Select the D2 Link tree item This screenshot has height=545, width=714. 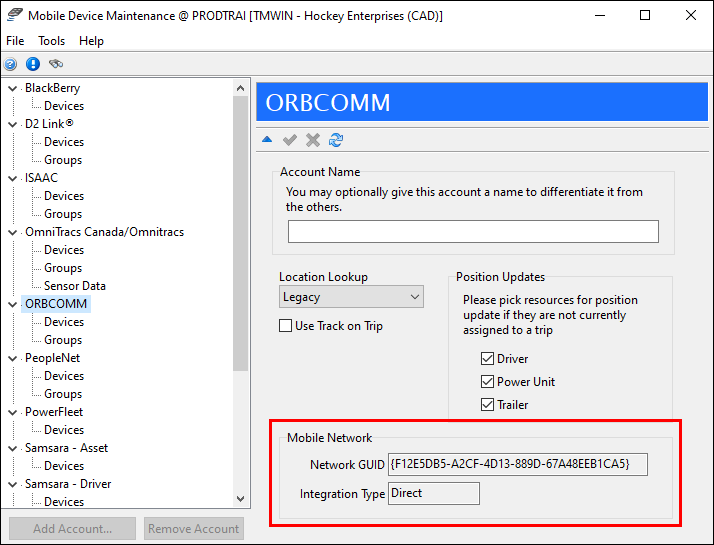pyautogui.click(x=49, y=124)
